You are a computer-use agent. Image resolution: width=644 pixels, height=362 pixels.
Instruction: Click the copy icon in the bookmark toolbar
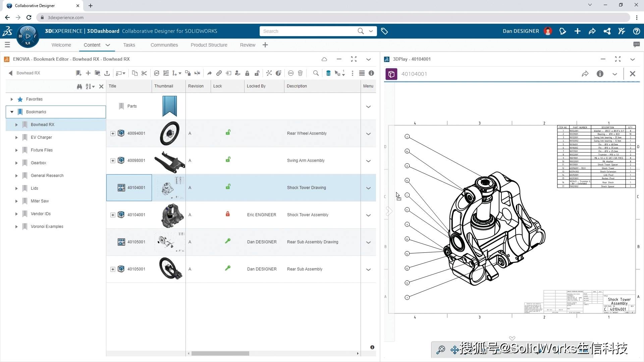[x=135, y=73]
